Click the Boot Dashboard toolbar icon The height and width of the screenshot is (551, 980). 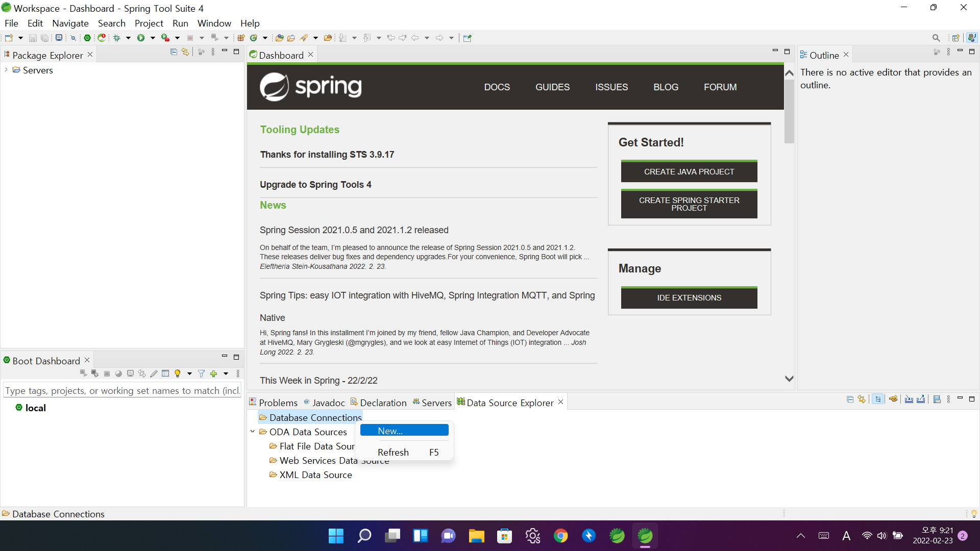[x=87, y=38]
